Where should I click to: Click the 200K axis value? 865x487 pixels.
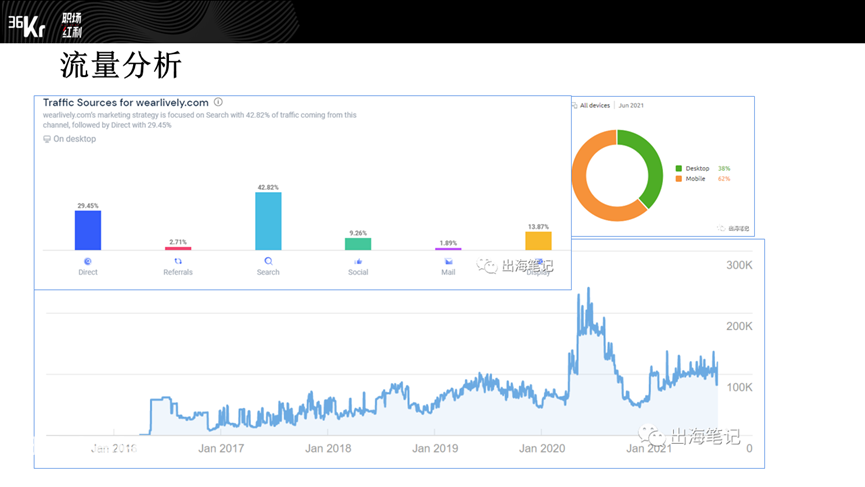tap(739, 327)
